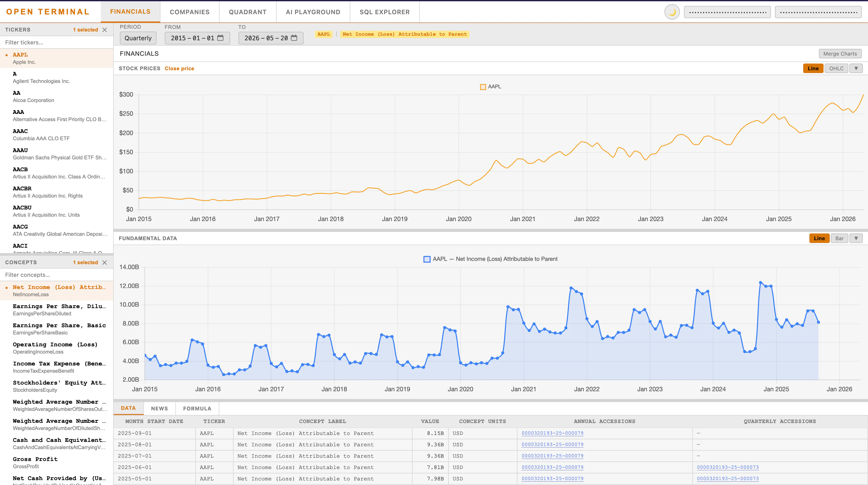Go to the Quadrant tab
The height and width of the screenshot is (485, 868).
tap(248, 12)
